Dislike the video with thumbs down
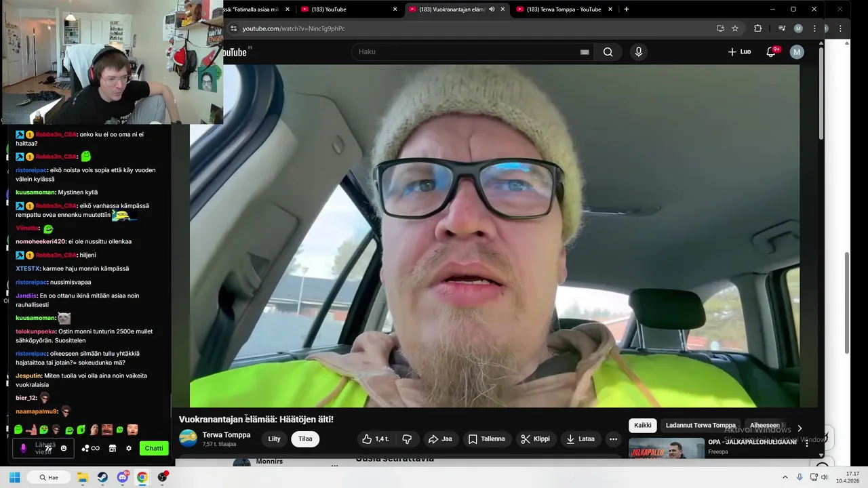 pos(407,439)
